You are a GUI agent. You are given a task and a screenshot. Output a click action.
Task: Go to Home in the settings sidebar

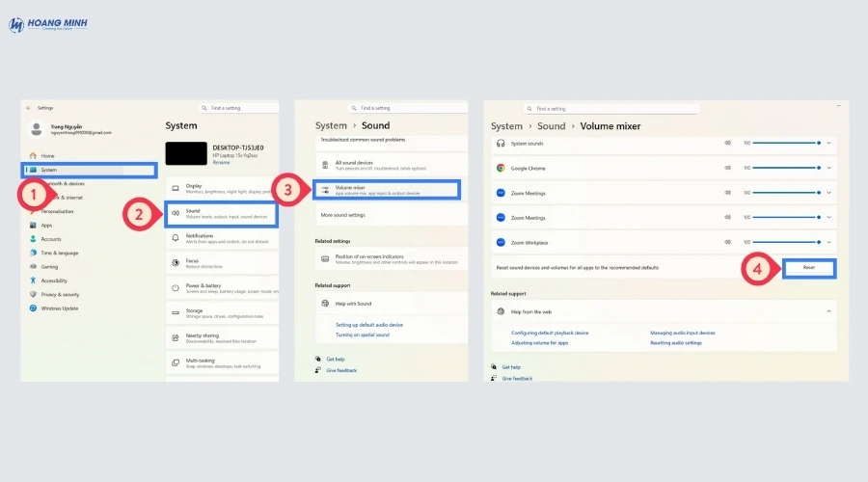point(47,155)
